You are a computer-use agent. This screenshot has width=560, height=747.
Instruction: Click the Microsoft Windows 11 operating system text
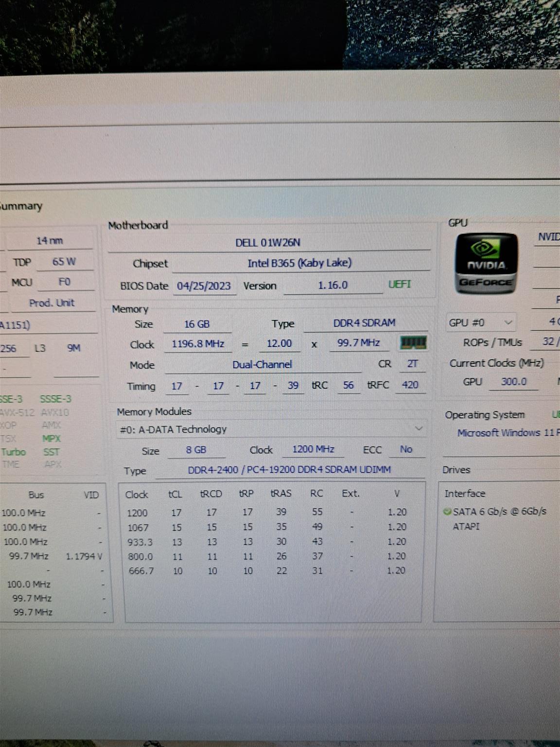coord(506,433)
